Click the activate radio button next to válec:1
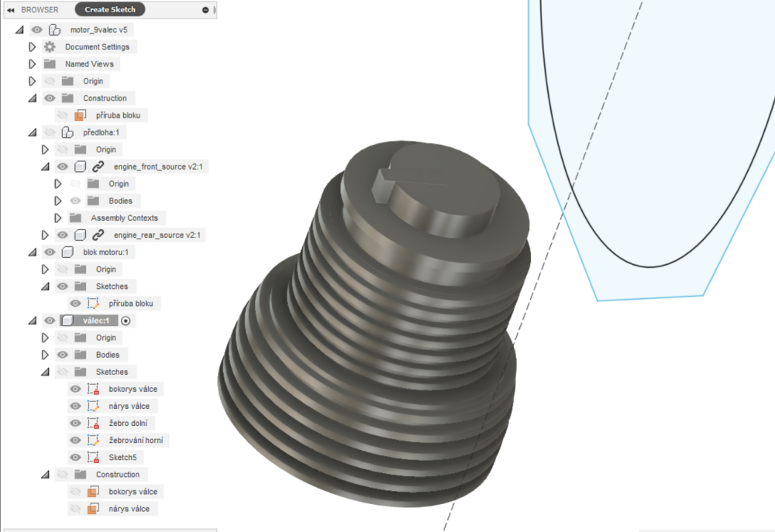 pyautogui.click(x=126, y=321)
